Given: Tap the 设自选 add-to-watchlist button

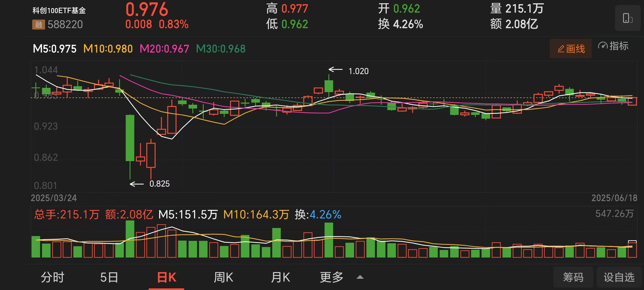Looking at the screenshot, I should click(x=619, y=277).
